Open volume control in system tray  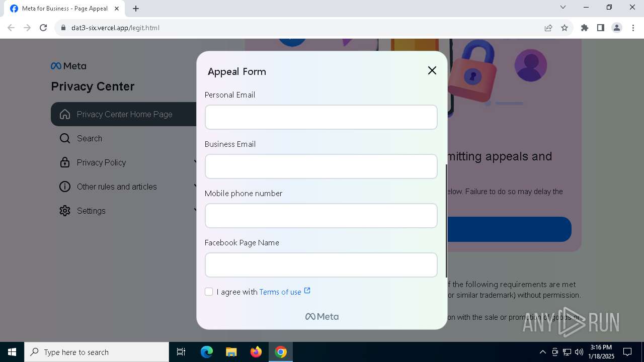tap(579, 352)
